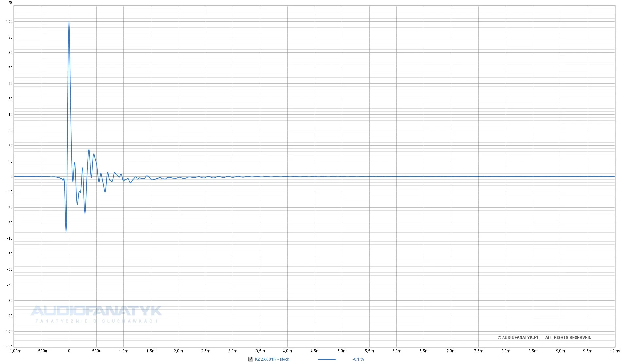The height and width of the screenshot is (364, 622).
Task: Click the 'ALL RIGHTS RESERVED.' text
Action: point(568,338)
